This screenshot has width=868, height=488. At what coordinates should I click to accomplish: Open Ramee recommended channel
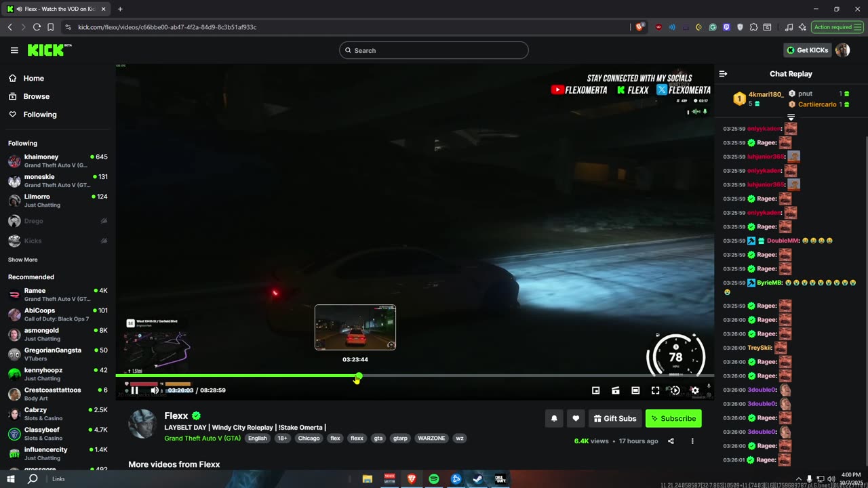pos(58,294)
